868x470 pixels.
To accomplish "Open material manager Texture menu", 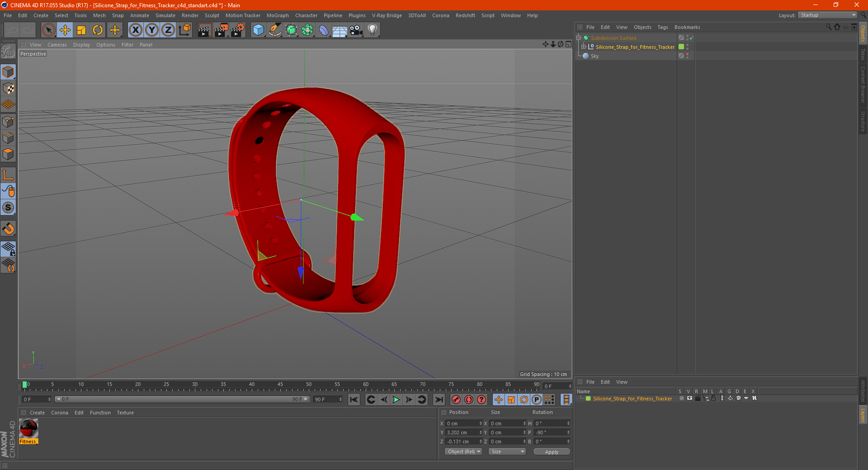I will [125, 413].
